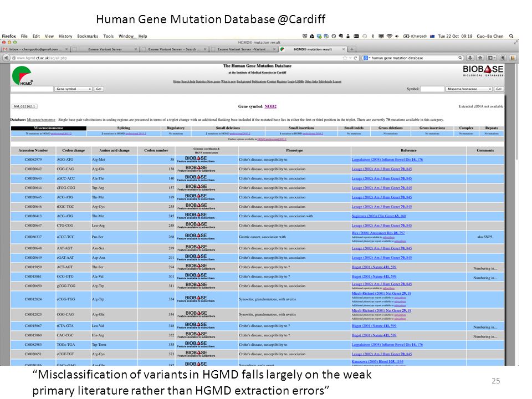The height and width of the screenshot is (399, 532).
Task: Close the HGMD mutation result tab
Action: pyautogui.click(x=344, y=49)
